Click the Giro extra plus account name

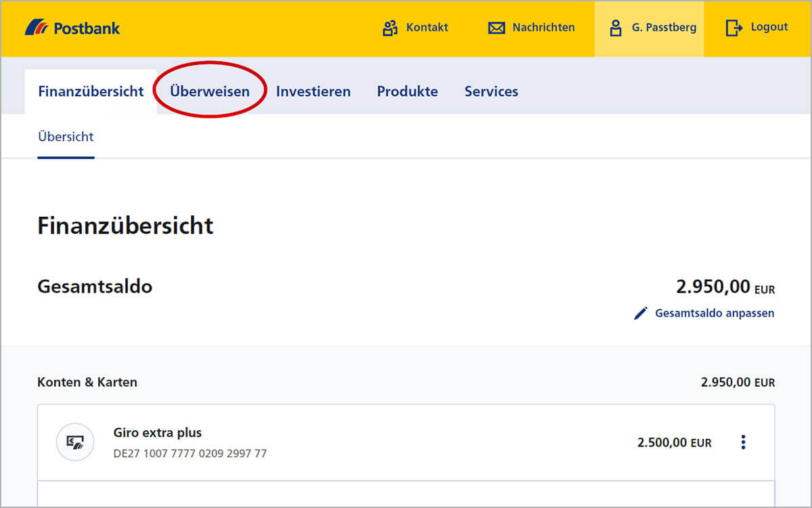pyautogui.click(x=157, y=432)
